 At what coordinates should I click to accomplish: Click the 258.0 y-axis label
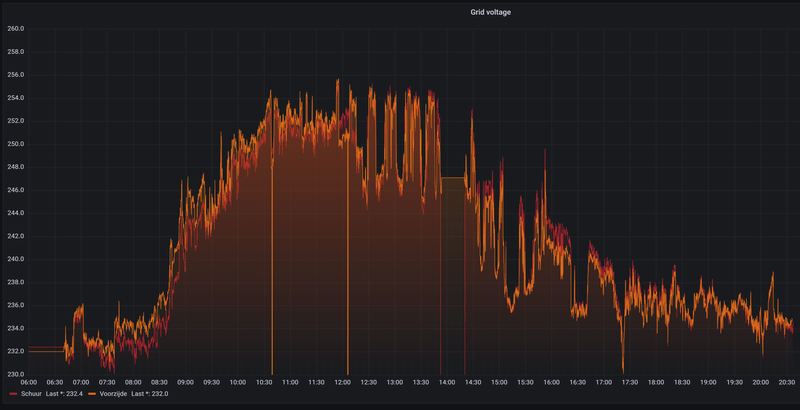coord(16,52)
